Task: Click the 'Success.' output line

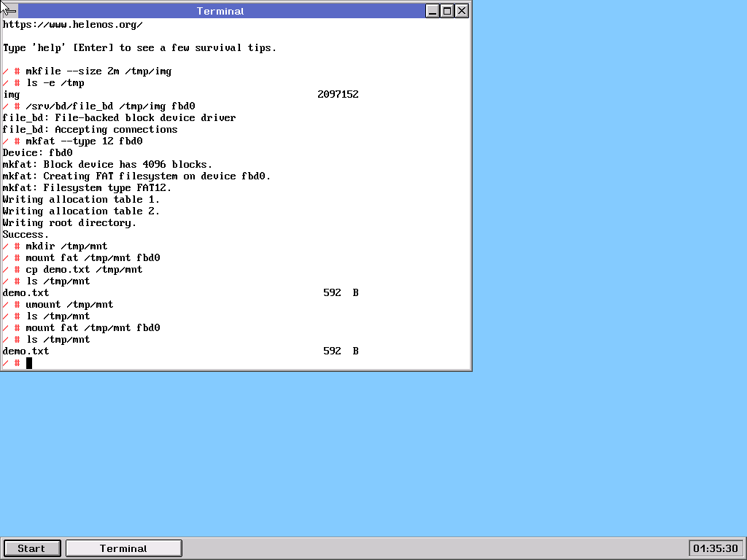Action: coord(26,235)
